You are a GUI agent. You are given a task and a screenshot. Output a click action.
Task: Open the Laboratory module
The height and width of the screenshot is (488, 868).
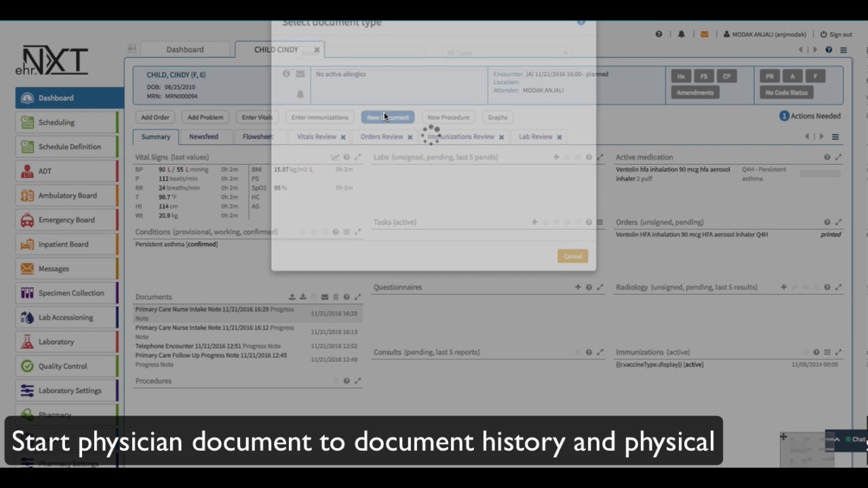pyautogui.click(x=66, y=342)
